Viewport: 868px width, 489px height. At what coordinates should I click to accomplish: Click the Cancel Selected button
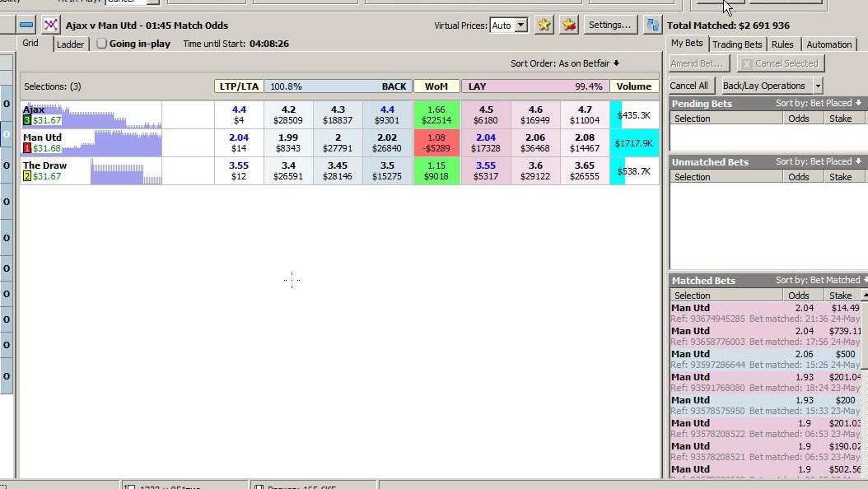pos(781,63)
